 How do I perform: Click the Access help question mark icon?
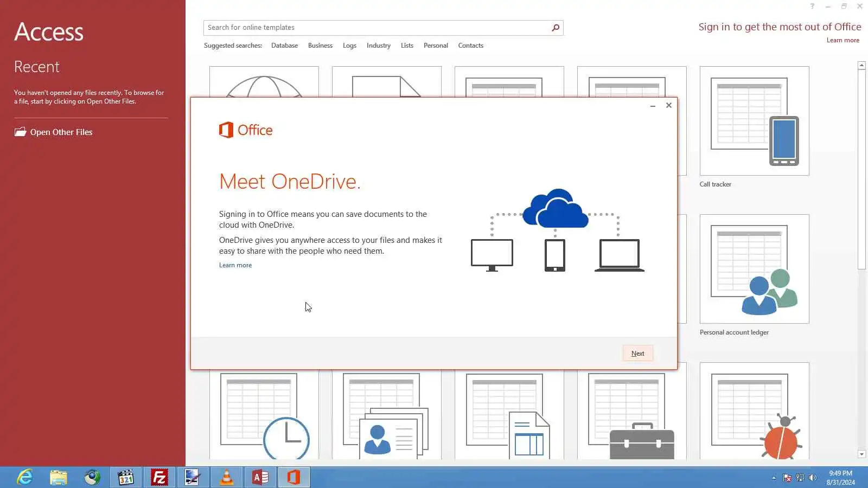coord(812,7)
